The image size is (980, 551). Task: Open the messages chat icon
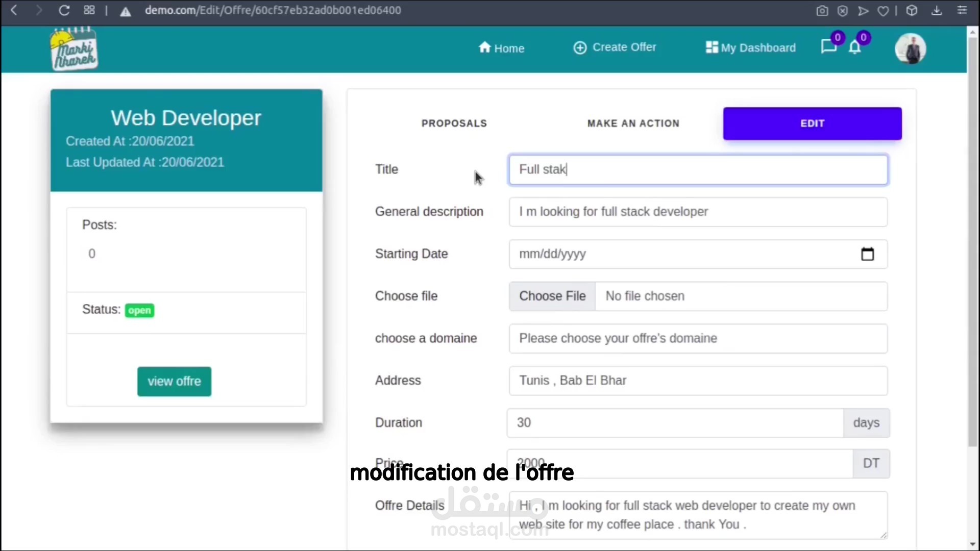coord(828,47)
